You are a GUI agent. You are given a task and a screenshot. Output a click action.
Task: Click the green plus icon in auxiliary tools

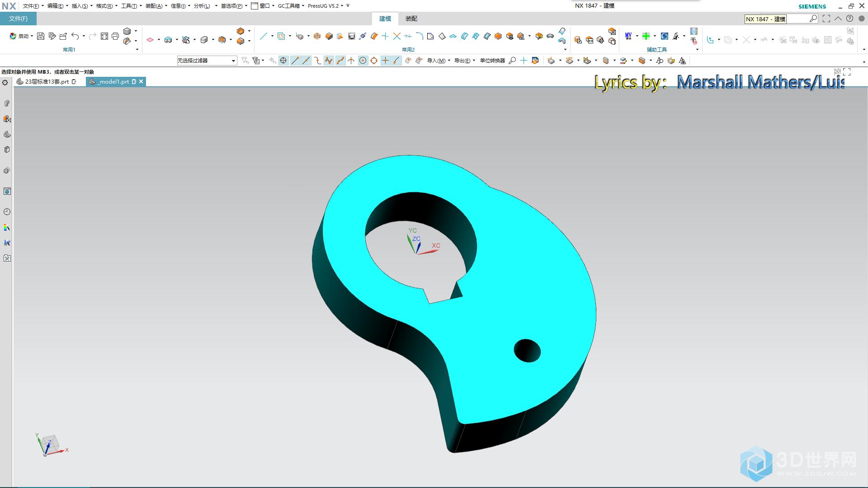(x=646, y=36)
